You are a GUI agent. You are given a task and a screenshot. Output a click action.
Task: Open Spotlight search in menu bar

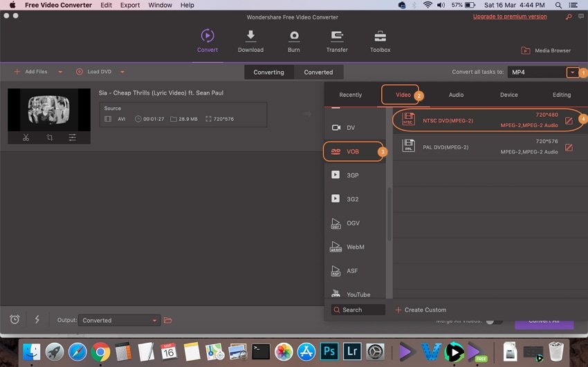point(558,6)
